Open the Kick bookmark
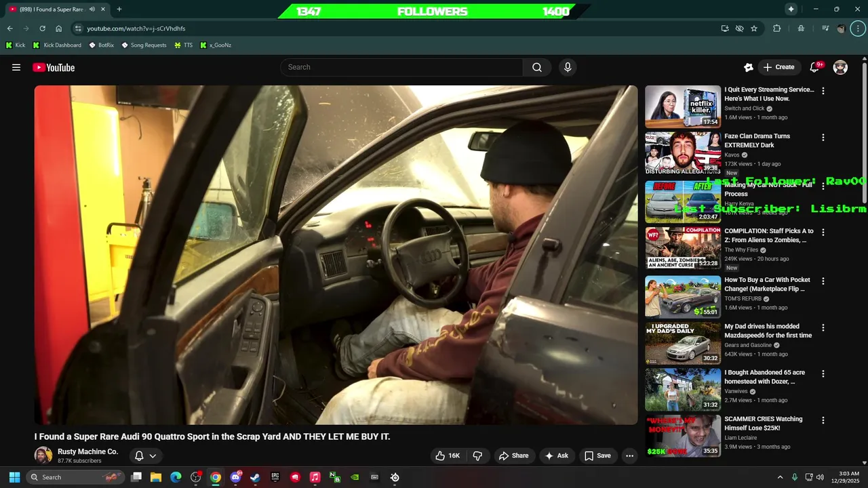 coord(15,45)
